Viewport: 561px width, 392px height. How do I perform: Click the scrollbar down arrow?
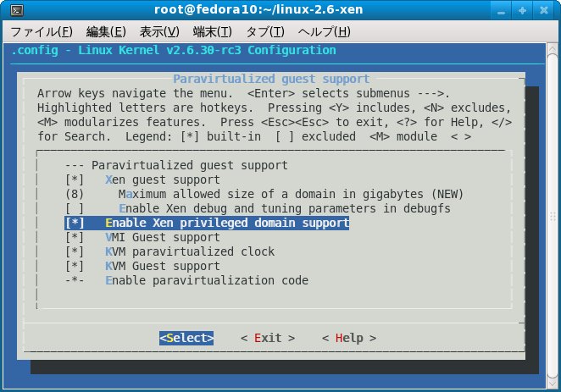tap(553, 383)
